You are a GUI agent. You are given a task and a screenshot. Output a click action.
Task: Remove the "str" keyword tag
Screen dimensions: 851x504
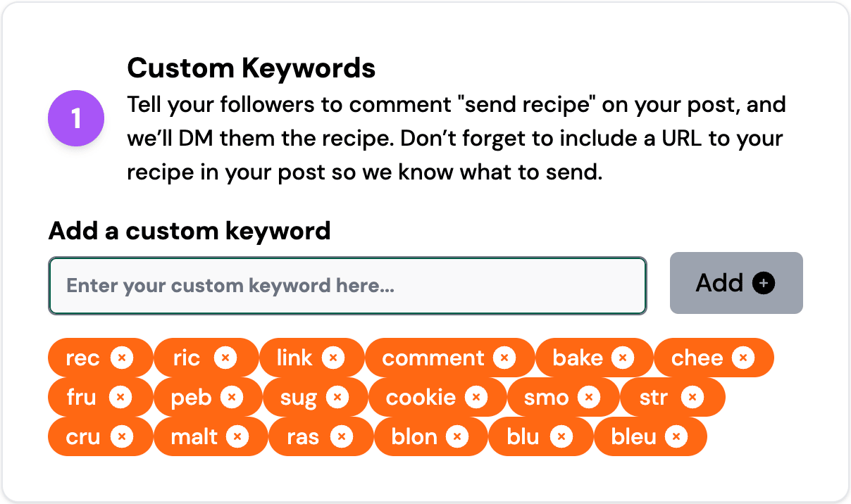coord(692,398)
